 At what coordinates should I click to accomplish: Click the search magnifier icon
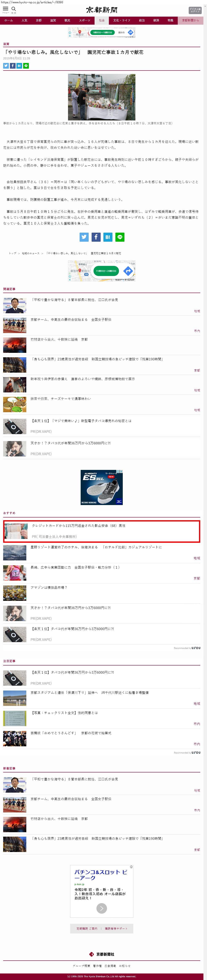pos(14,9)
